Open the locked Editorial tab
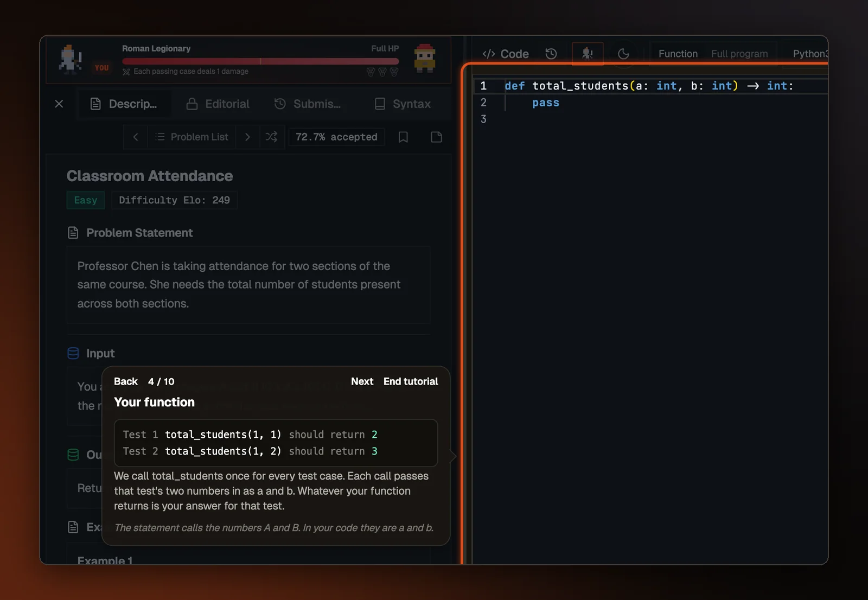 (218, 104)
